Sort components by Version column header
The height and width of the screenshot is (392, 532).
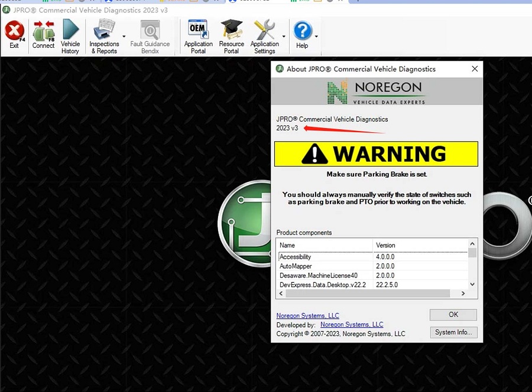(x=420, y=245)
